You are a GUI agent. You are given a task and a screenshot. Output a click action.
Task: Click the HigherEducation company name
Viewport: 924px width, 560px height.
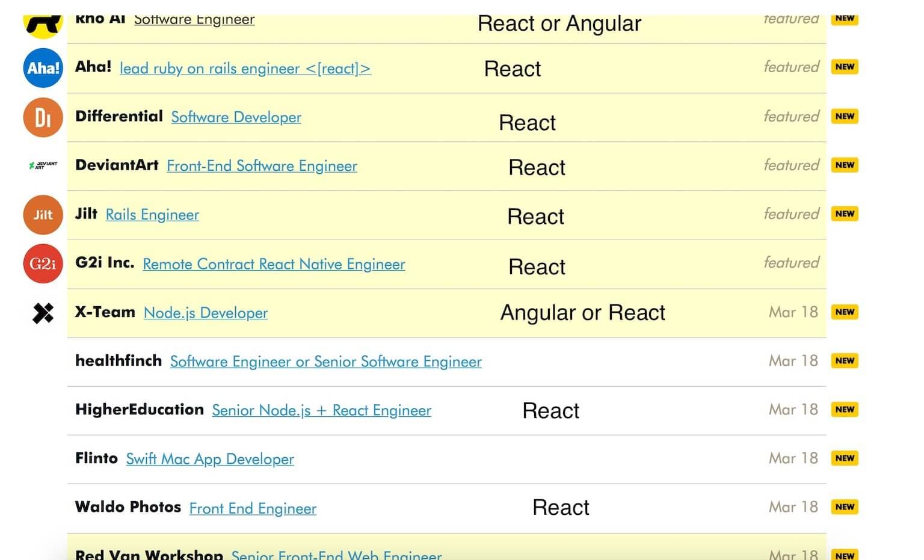(140, 409)
